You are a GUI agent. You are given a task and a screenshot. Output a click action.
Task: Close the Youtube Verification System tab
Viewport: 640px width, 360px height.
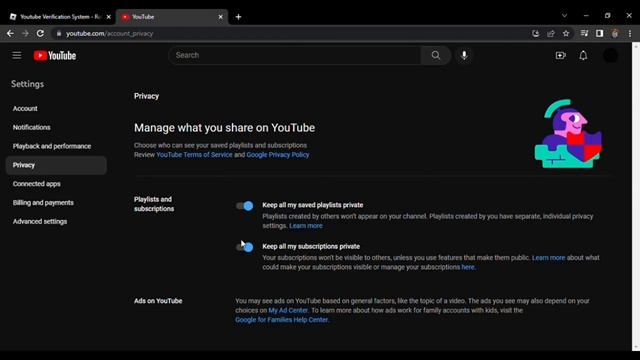tap(109, 17)
